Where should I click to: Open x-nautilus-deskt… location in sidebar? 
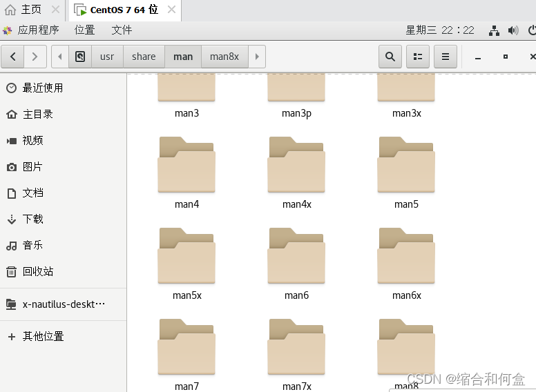[x=64, y=304]
